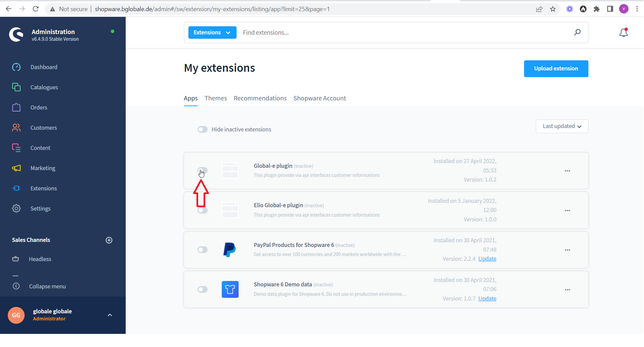Open the PayPal Products options menu (three dots)
Image resolution: width=644 pixels, height=347 pixels.
click(567, 250)
